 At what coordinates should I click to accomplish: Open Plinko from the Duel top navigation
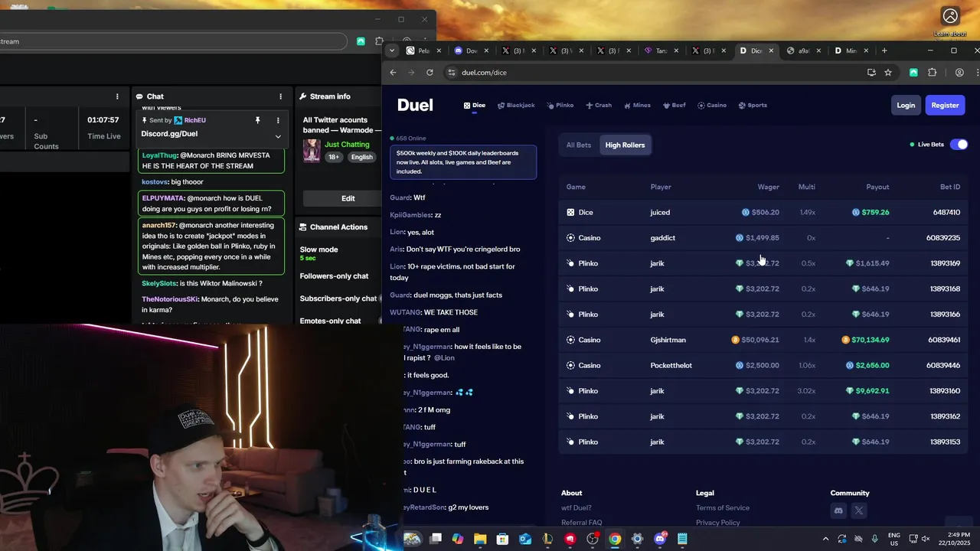pyautogui.click(x=560, y=106)
